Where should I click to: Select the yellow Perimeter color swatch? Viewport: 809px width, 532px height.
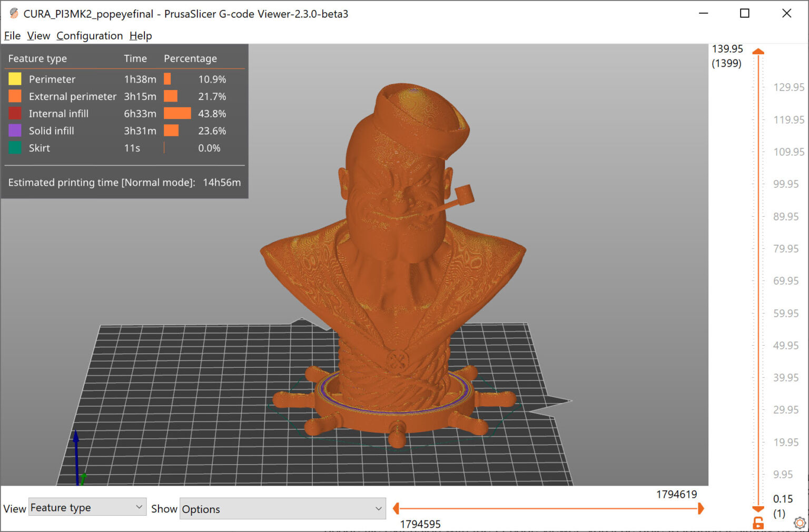point(14,79)
